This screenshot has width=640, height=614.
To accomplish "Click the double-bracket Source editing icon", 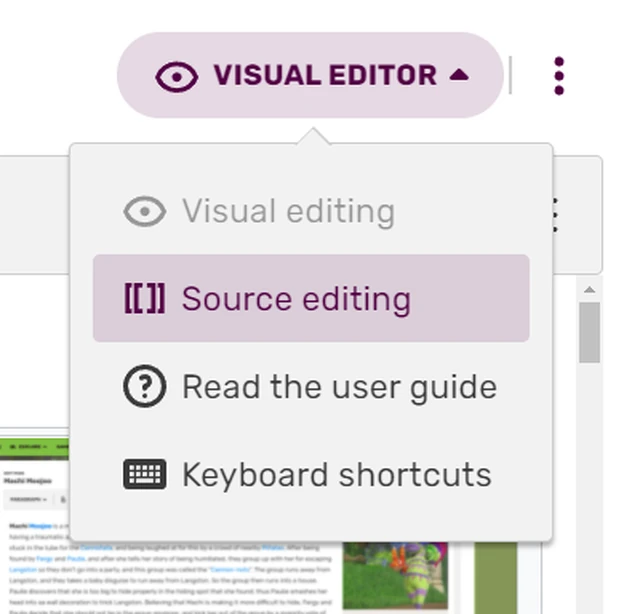I will point(144,299).
